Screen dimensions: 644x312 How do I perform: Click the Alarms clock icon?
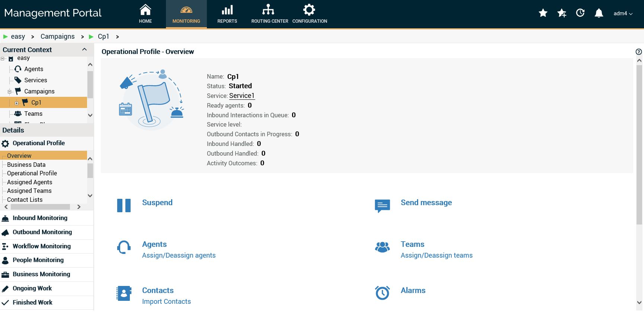pyautogui.click(x=382, y=293)
